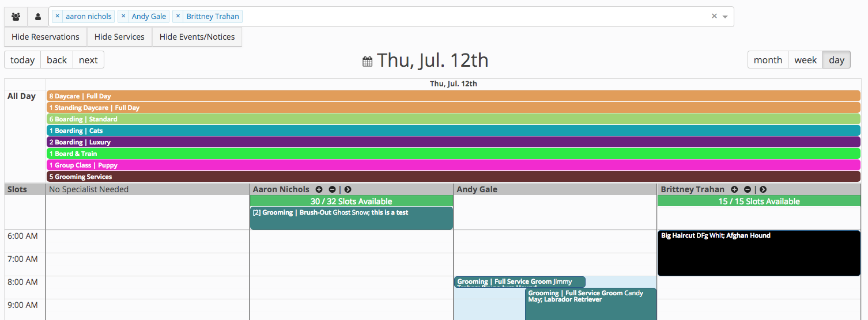Toggle Hide Events/Notices
The width and height of the screenshot is (868, 320).
(x=197, y=37)
